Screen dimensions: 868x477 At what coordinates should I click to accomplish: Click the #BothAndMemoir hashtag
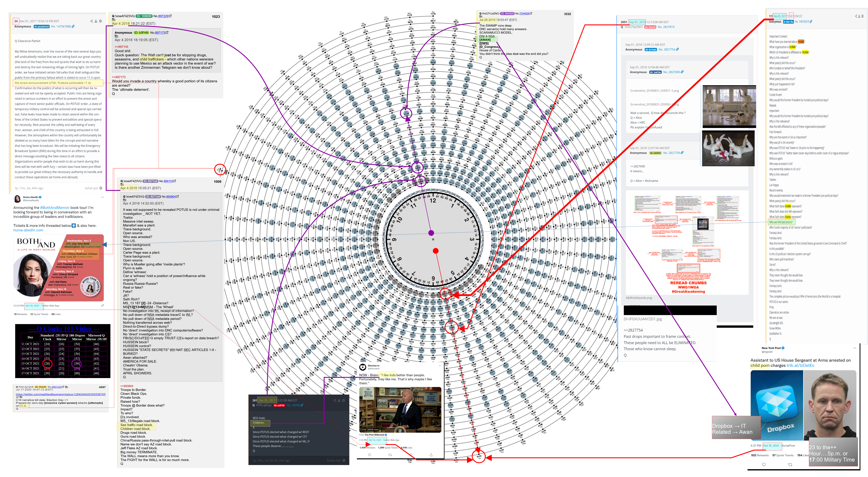[55, 208]
